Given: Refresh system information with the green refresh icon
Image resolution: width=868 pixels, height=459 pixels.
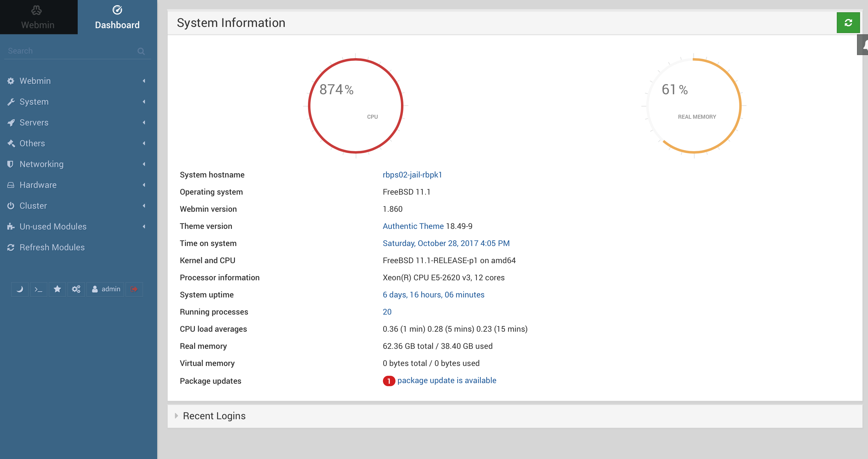Looking at the screenshot, I should click(848, 23).
